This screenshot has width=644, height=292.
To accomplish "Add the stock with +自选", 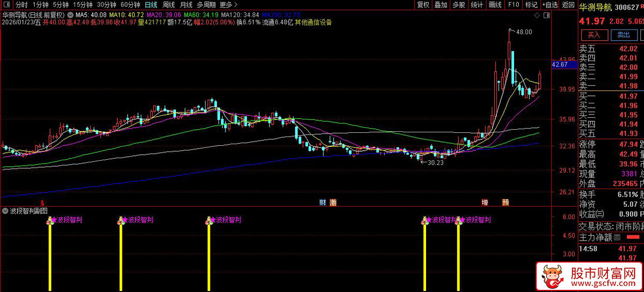I will click(550, 5).
